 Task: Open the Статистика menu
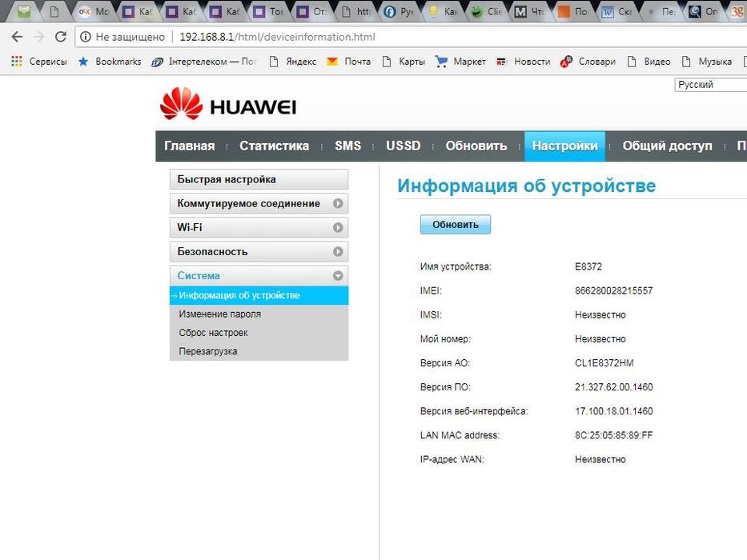pyautogui.click(x=274, y=146)
